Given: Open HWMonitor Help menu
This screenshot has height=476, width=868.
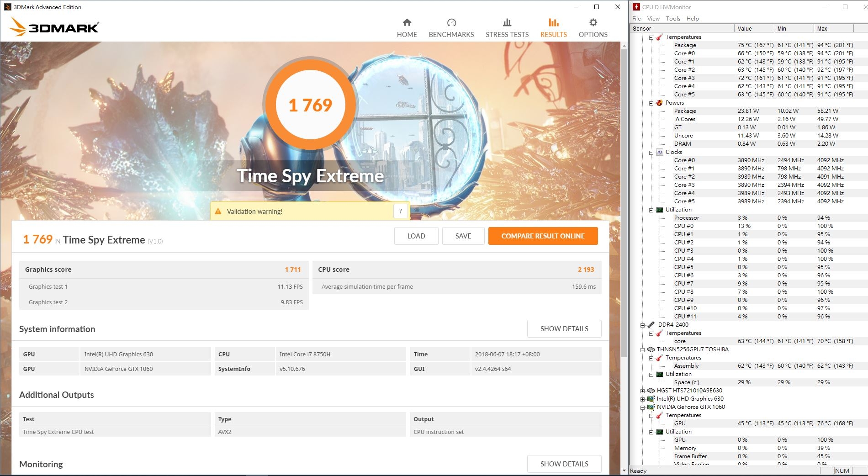Looking at the screenshot, I should [x=693, y=19].
